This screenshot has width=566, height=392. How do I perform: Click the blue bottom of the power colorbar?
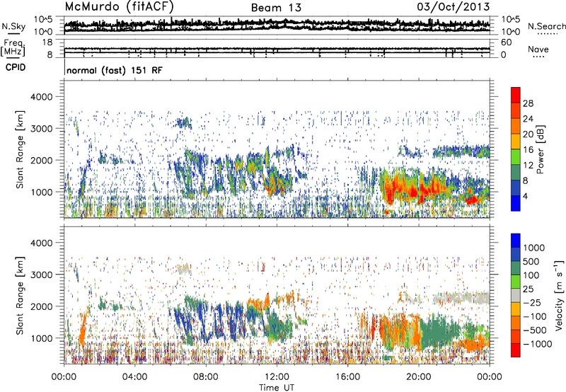(516, 203)
